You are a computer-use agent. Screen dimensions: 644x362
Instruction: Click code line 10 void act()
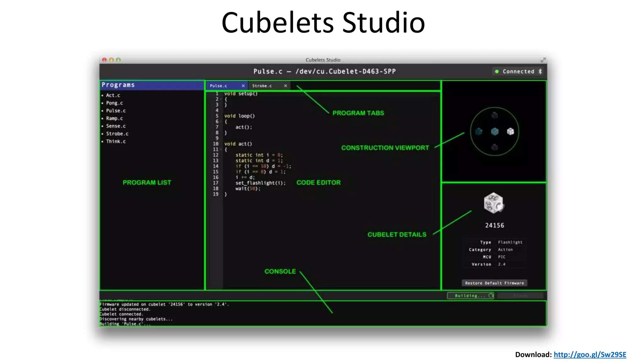[238, 144]
